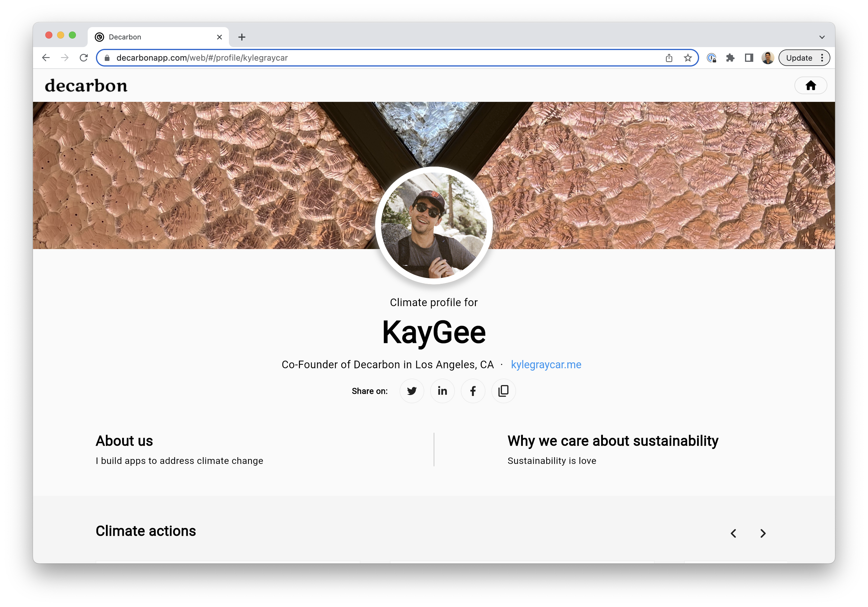
Task: Click the green fullscreen window button
Action: [x=73, y=35]
